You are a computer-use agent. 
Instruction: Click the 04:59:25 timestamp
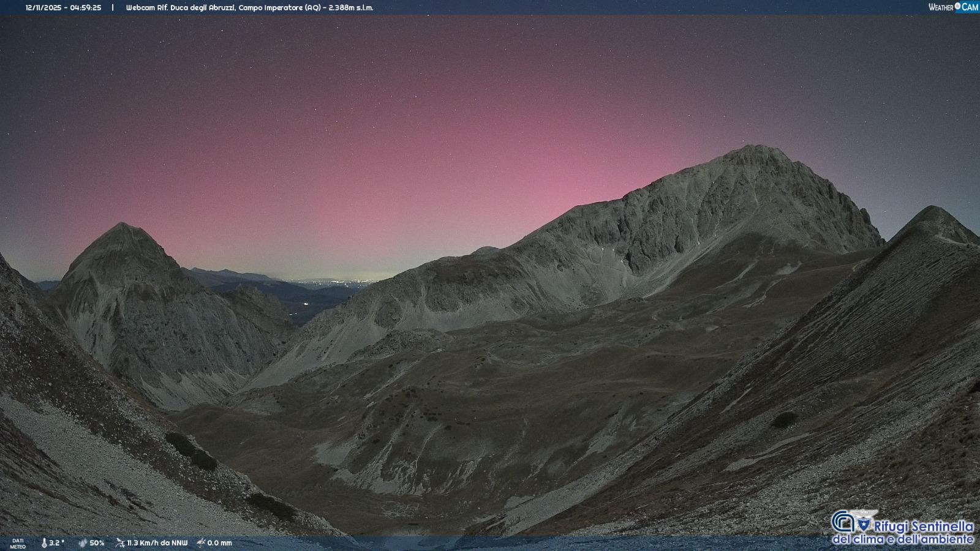pos(86,8)
